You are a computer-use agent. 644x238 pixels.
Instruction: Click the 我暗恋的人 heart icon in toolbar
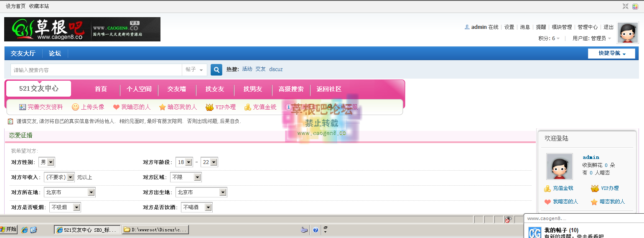[116, 107]
